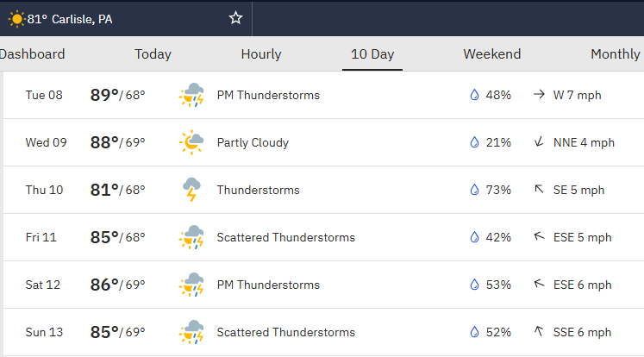Open the Monthly forecast tab
Screen dimensions: 644x357
pos(616,53)
